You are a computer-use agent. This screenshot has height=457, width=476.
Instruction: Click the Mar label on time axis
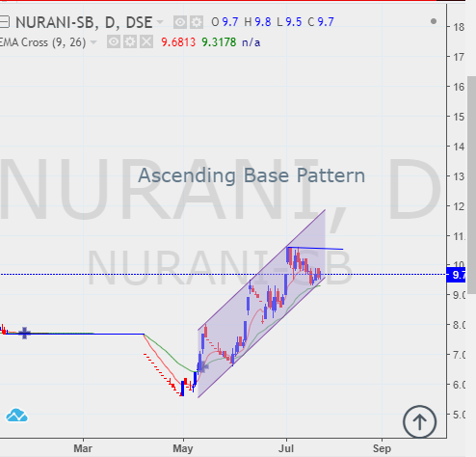tap(83, 448)
